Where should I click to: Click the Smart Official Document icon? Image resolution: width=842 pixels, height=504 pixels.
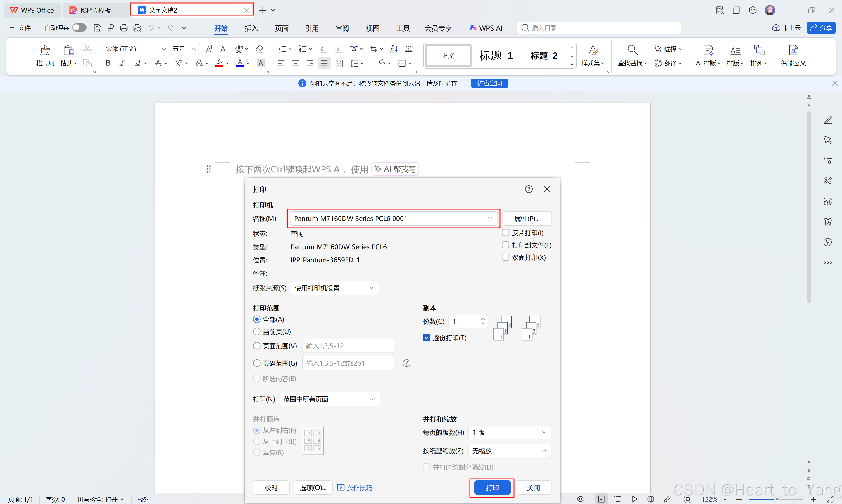[x=793, y=50]
